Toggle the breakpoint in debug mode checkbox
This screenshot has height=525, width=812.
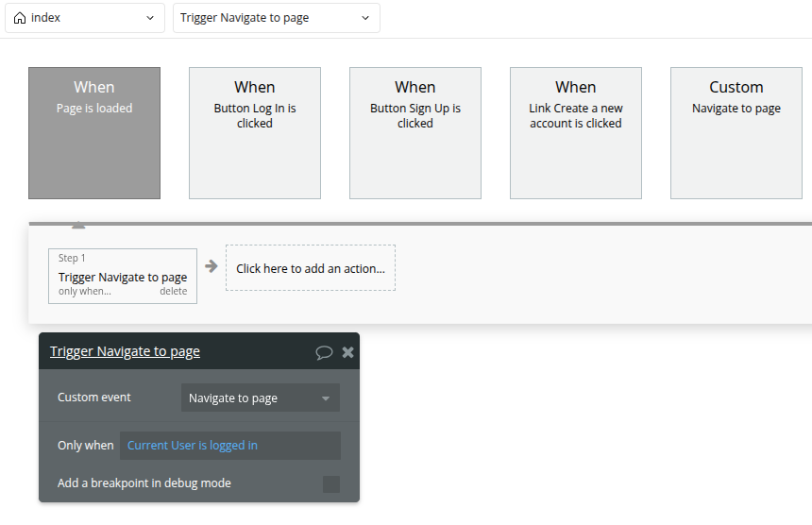click(331, 484)
